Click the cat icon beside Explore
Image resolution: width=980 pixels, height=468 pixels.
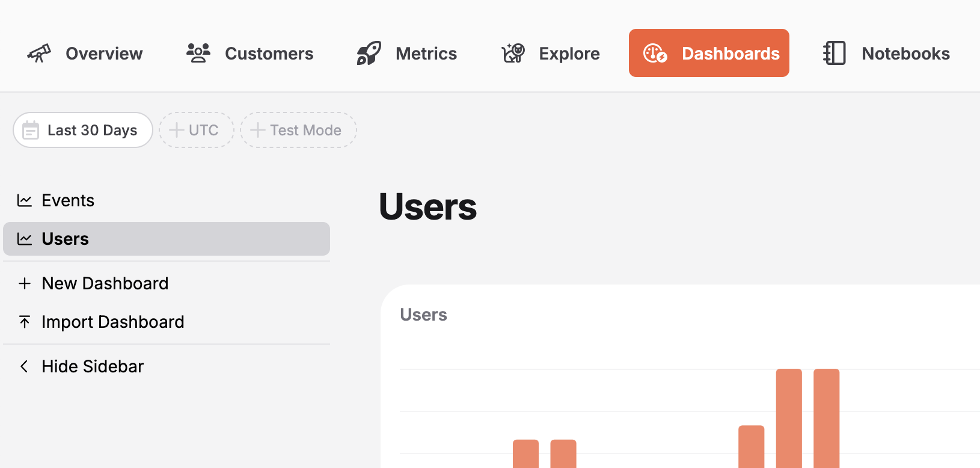tap(513, 53)
